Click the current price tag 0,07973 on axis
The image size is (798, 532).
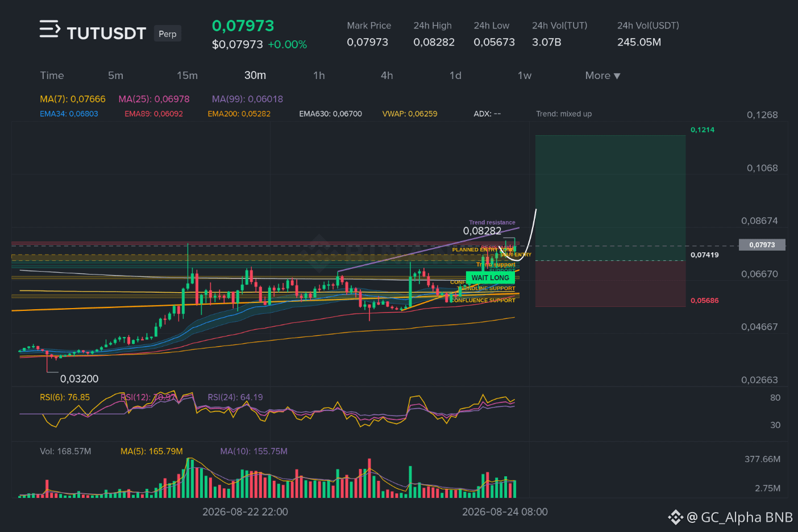[762, 245]
